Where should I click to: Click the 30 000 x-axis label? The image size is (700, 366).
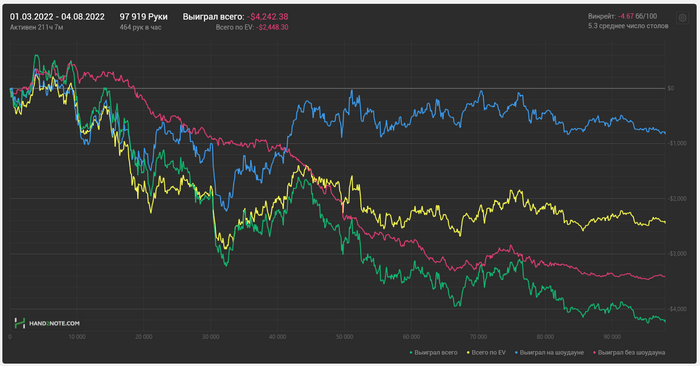211,337
